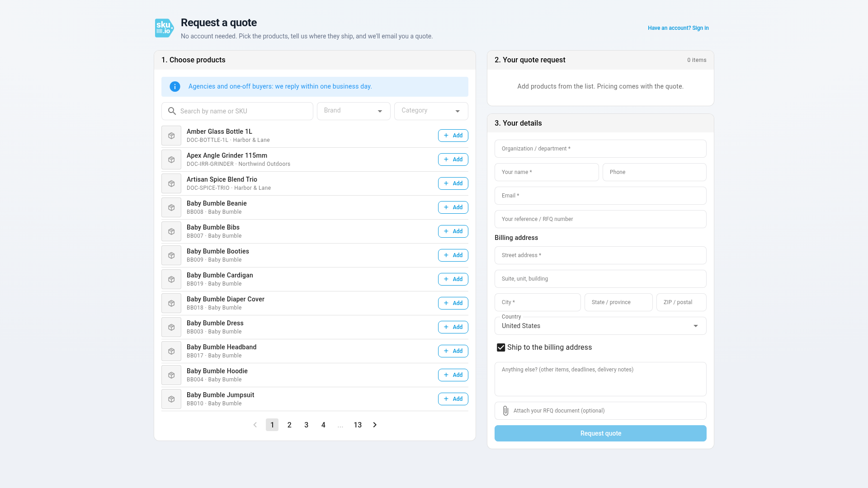Open the Category filter dropdown

pos(431,111)
